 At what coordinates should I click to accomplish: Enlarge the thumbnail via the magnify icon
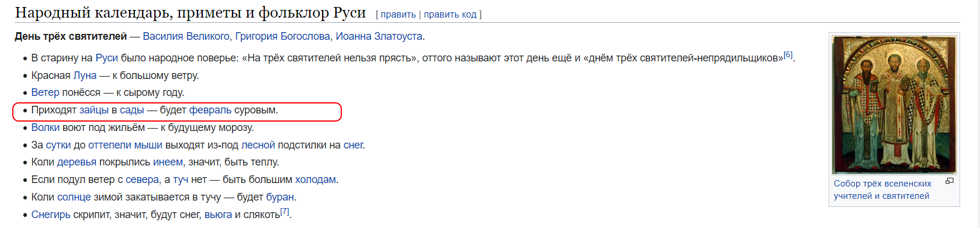tap(950, 181)
